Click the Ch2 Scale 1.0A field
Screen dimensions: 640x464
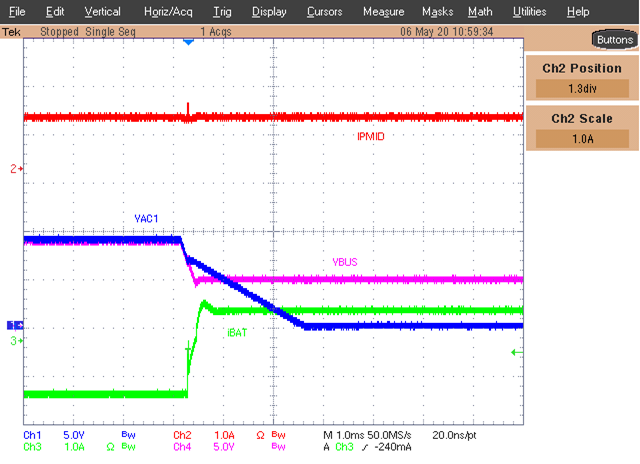582,138
